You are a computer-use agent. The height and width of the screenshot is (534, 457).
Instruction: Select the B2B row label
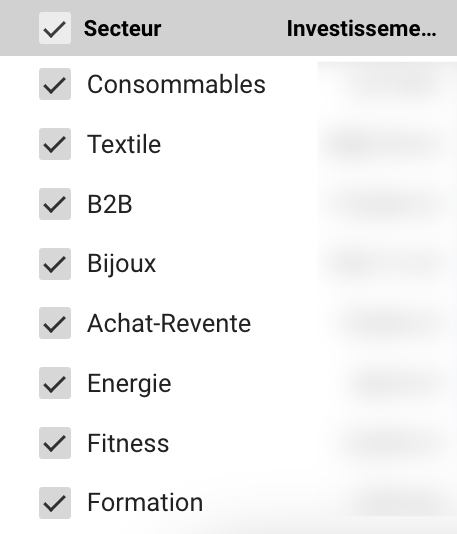tap(110, 204)
